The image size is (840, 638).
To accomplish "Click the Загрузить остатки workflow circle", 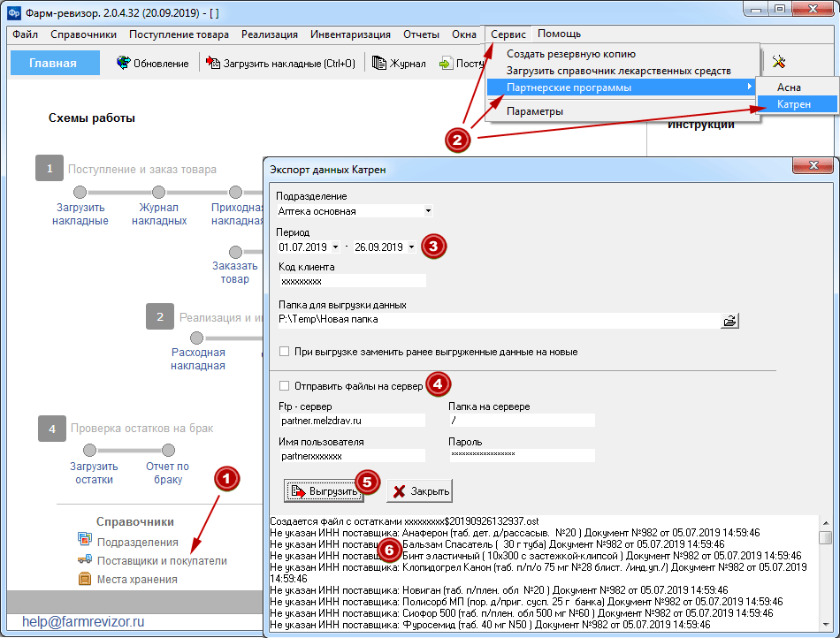I will (90, 450).
